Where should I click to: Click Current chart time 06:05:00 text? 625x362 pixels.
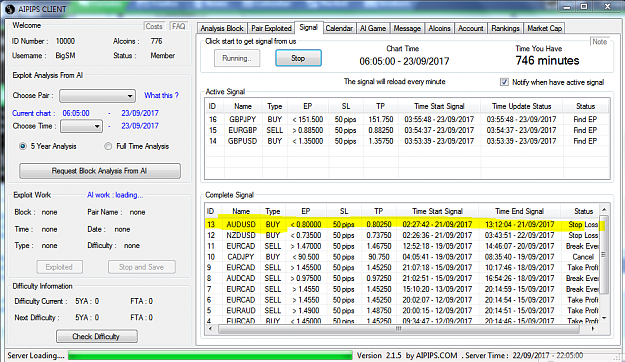(x=76, y=113)
